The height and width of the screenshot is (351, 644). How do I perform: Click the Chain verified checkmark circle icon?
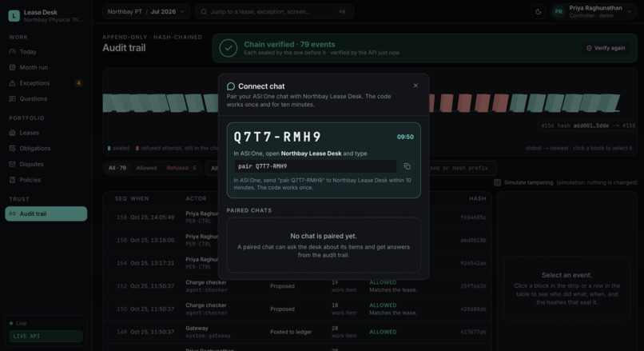coord(229,48)
